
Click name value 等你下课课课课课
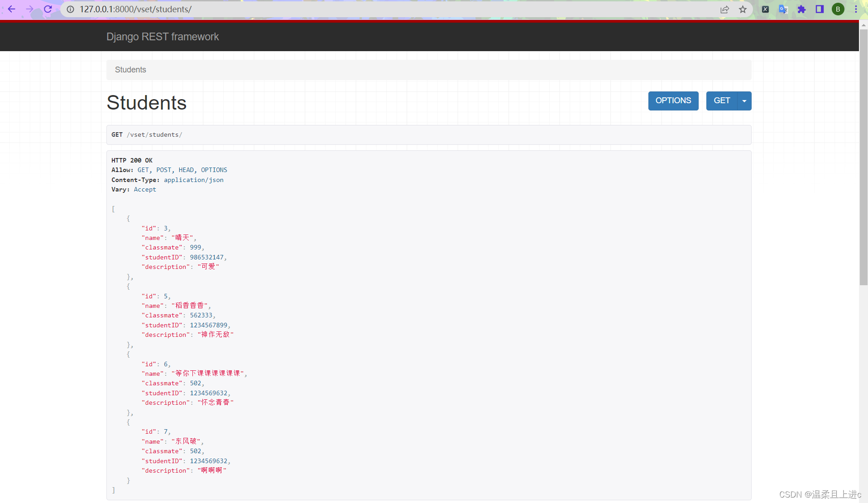pyautogui.click(x=208, y=374)
